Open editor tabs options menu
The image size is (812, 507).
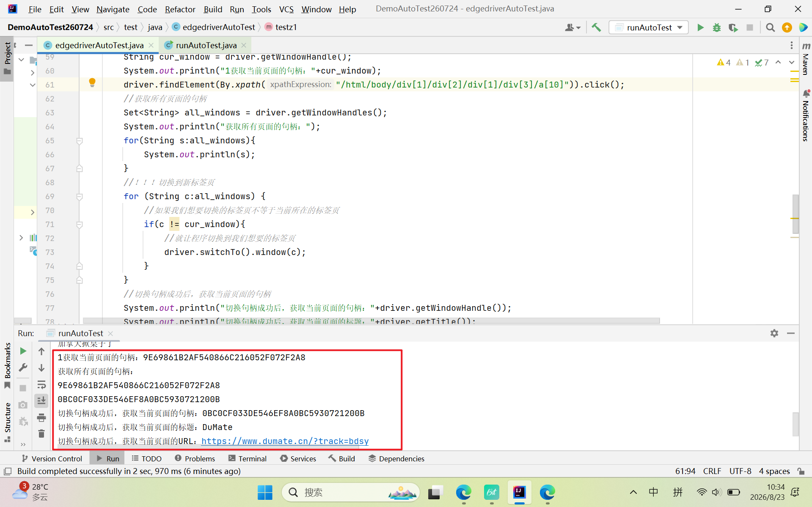(792, 45)
